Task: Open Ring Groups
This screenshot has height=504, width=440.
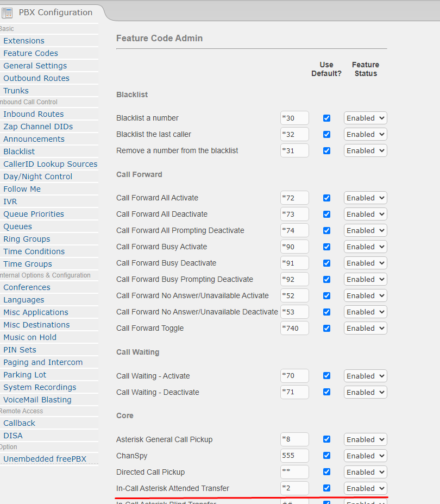Action: [x=27, y=240]
